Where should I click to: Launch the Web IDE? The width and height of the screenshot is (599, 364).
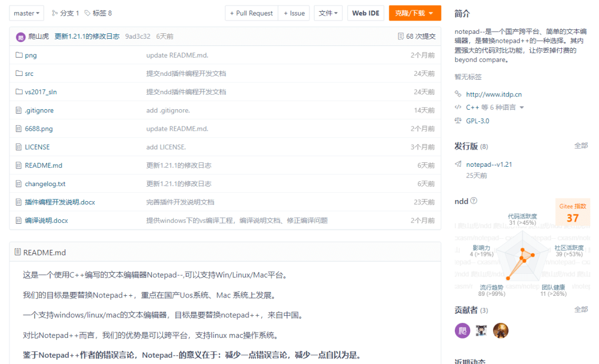pyautogui.click(x=366, y=13)
